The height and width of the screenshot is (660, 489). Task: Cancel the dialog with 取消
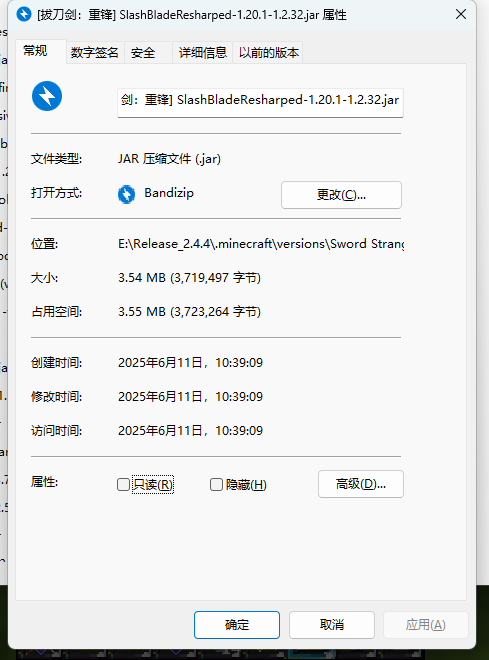[x=332, y=625]
